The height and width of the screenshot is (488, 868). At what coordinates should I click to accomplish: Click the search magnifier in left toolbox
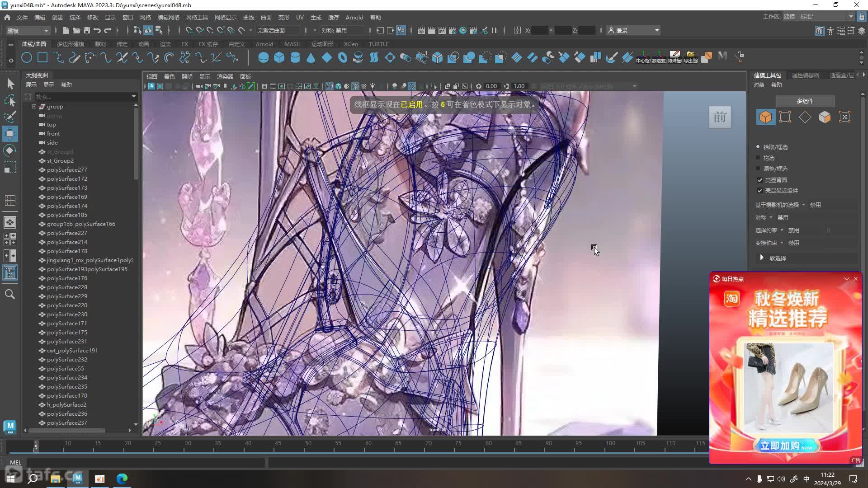[x=10, y=294]
